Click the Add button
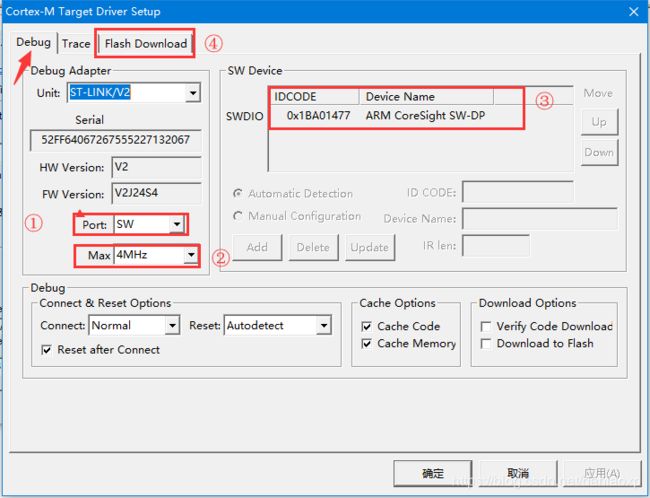650x498 pixels. (x=257, y=247)
